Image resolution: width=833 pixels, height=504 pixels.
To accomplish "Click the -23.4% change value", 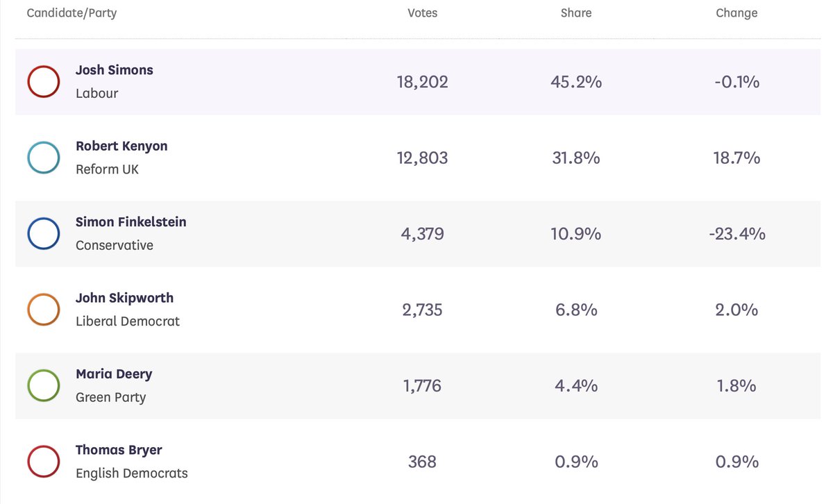I will (737, 234).
